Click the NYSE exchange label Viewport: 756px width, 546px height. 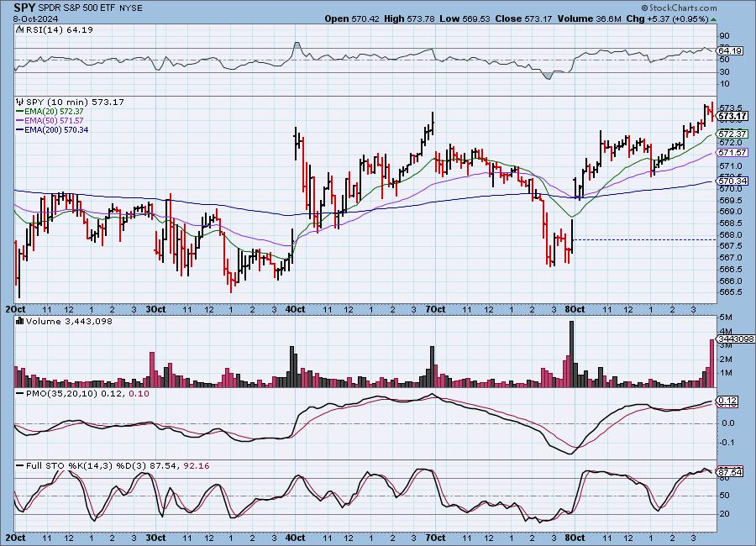point(130,8)
